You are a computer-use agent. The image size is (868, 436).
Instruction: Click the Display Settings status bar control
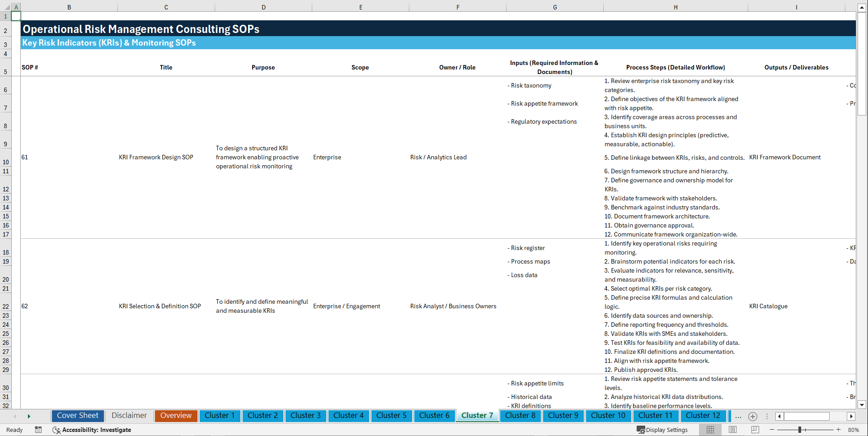click(663, 430)
